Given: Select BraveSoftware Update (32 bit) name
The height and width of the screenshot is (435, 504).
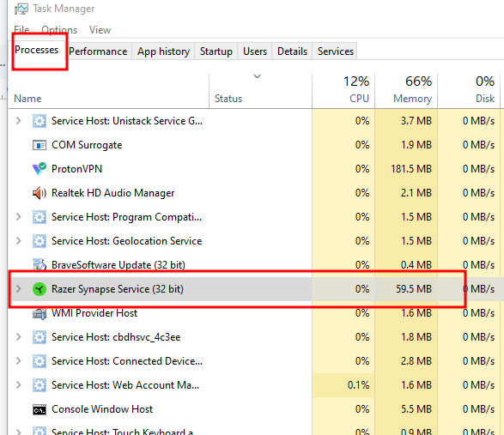Looking at the screenshot, I should coord(118,265).
